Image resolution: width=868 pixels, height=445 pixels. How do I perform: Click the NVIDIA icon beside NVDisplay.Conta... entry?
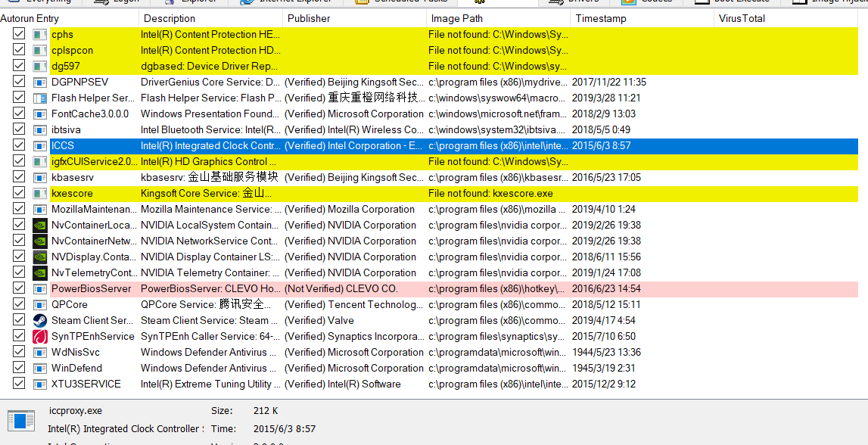pyautogui.click(x=40, y=257)
